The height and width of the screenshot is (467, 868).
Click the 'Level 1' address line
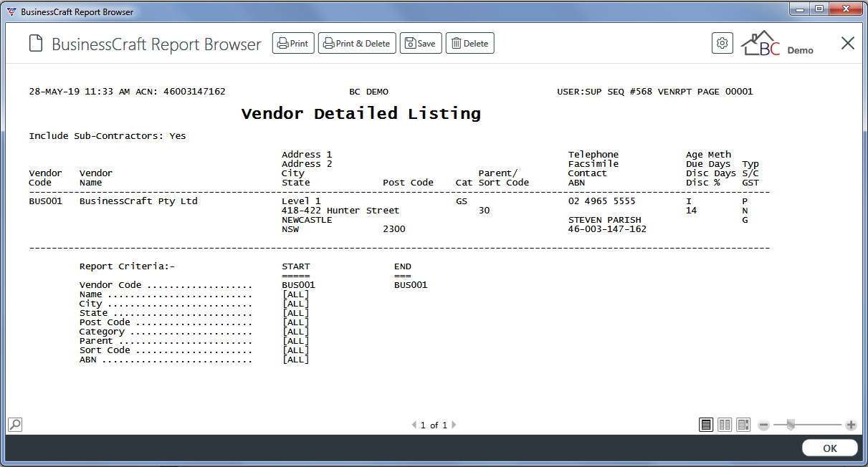[301, 201]
